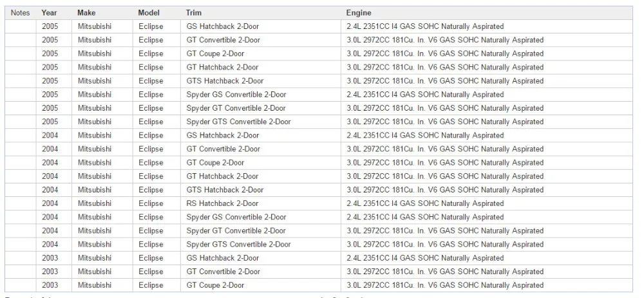Click the 2004 GS Hatchback year cell
This screenshot has width=644, height=298.
(54, 135)
